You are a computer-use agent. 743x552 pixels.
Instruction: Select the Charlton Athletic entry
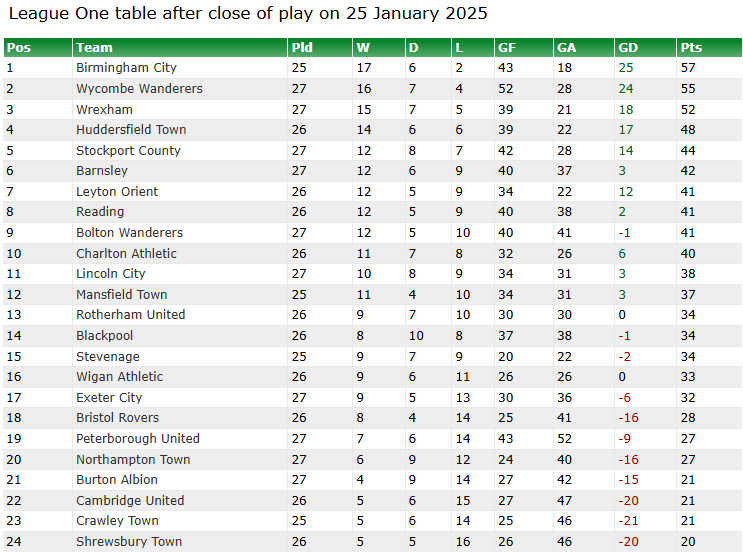click(x=127, y=253)
